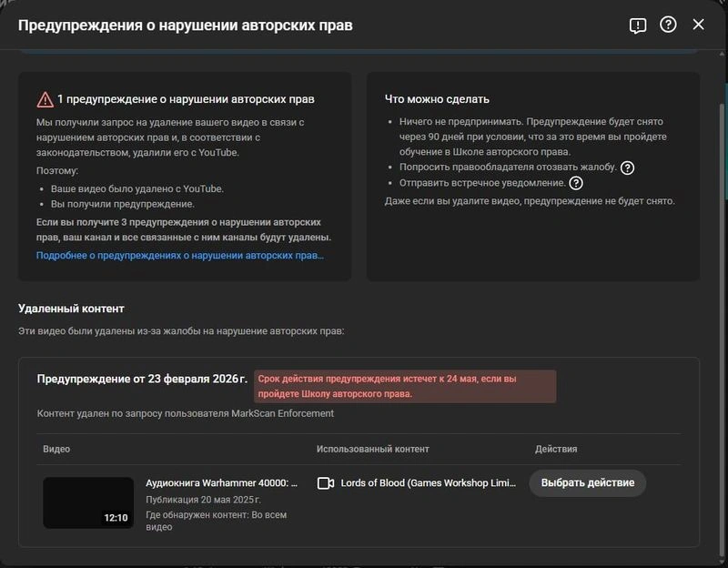Click text 'Контент удален по запросу пользователя MarkScan Enforcement'

point(186,413)
